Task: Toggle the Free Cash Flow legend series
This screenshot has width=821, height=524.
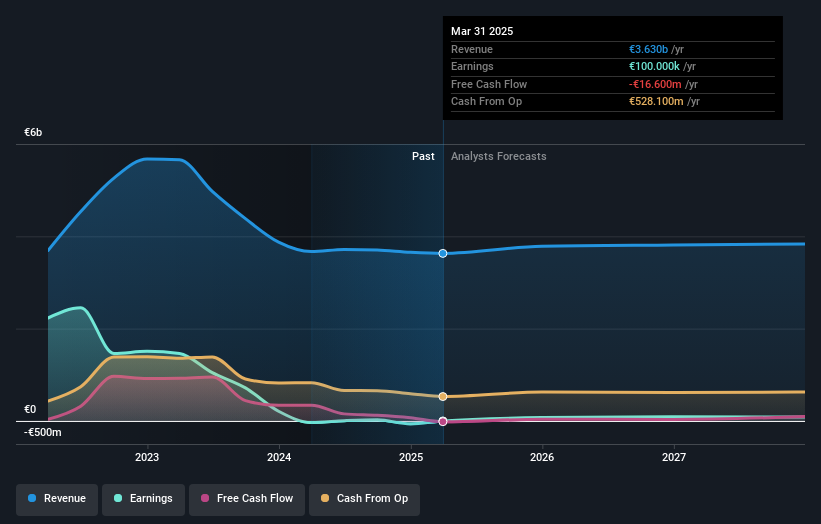Action: tap(247, 498)
